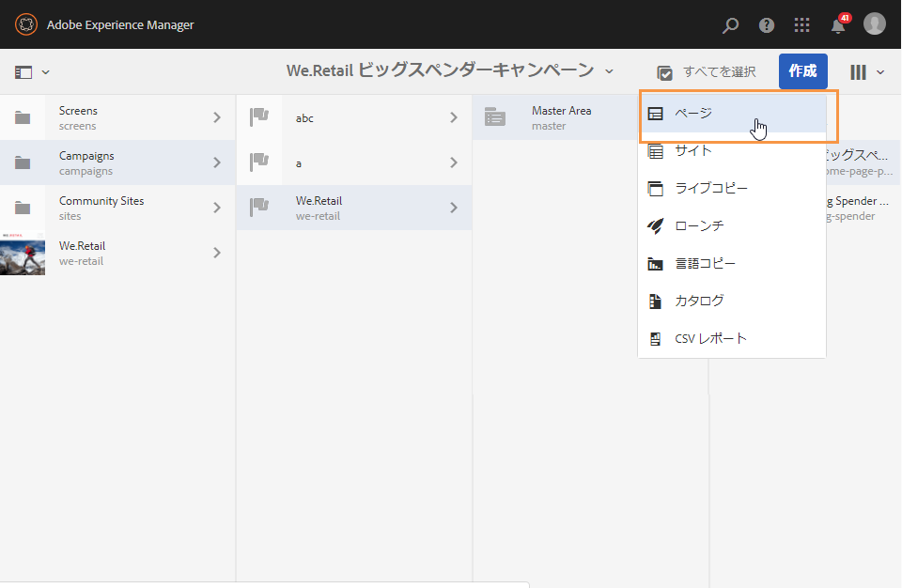Click the We.Retail campaign flag icon
Image resolution: width=902 pixels, height=588 pixels.
(x=259, y=208)
